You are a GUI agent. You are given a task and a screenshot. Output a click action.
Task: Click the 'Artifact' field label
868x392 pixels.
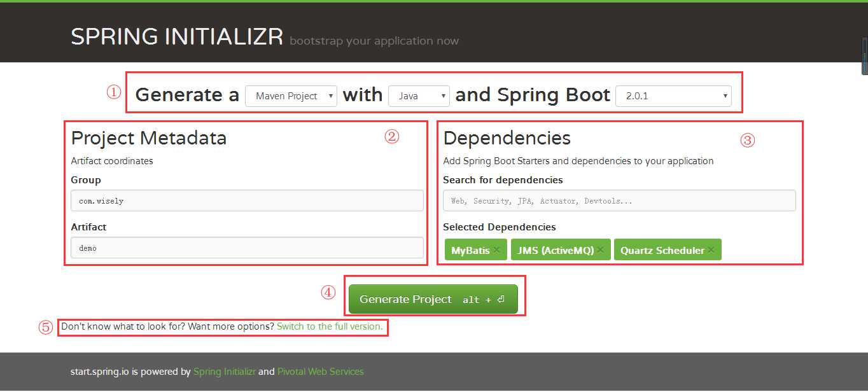point(88,227)
